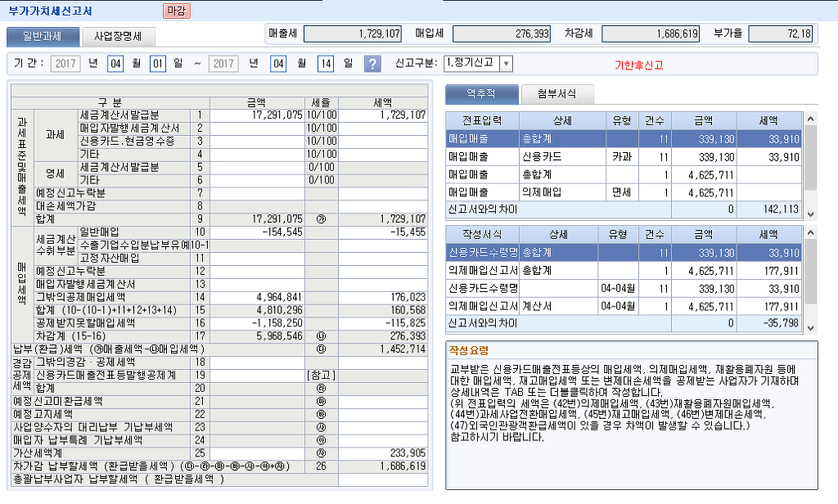
Task: Select the 의제매입신고서 계산서 row
Action: [624, 305]
